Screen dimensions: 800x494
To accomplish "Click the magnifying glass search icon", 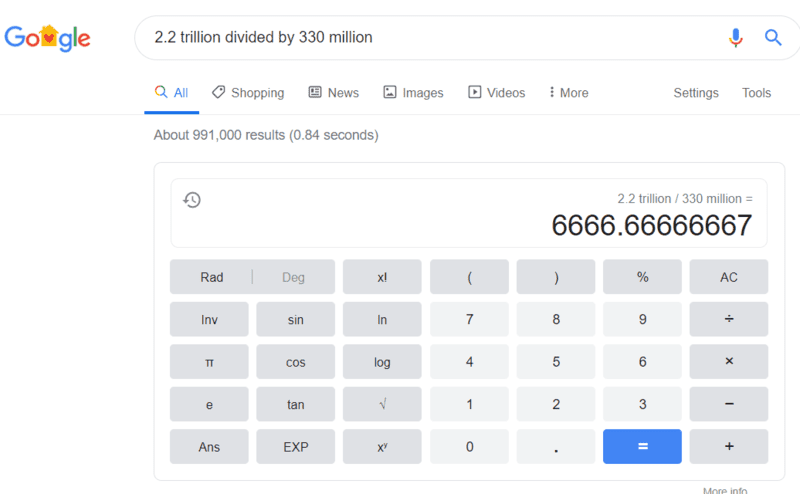I will pos(772,37).
